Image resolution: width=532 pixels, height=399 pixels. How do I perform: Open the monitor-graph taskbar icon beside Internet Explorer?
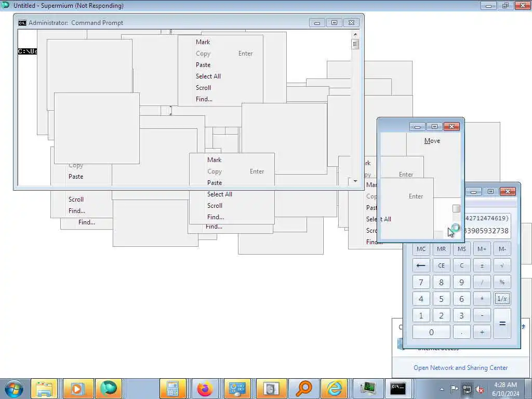click(x=368, y=389)
